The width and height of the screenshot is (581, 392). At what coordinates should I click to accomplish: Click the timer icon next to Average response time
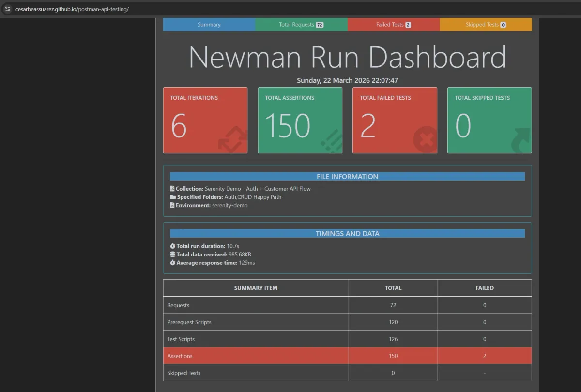pos(172,263)
